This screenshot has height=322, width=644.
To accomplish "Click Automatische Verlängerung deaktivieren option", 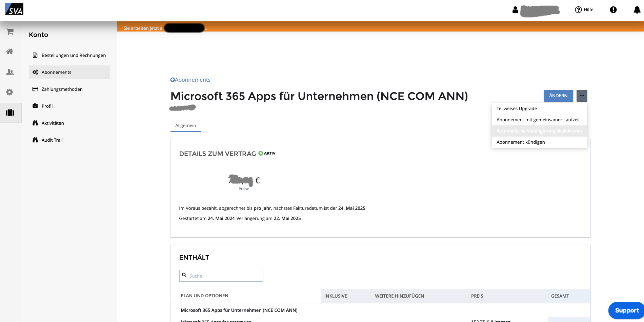I will 539,131.
